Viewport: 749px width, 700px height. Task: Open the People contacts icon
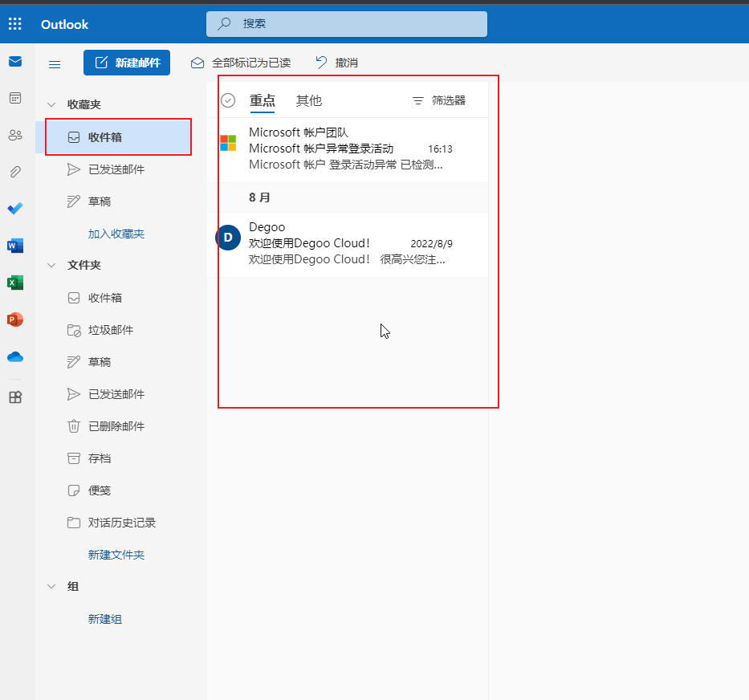tap(15, 135)
